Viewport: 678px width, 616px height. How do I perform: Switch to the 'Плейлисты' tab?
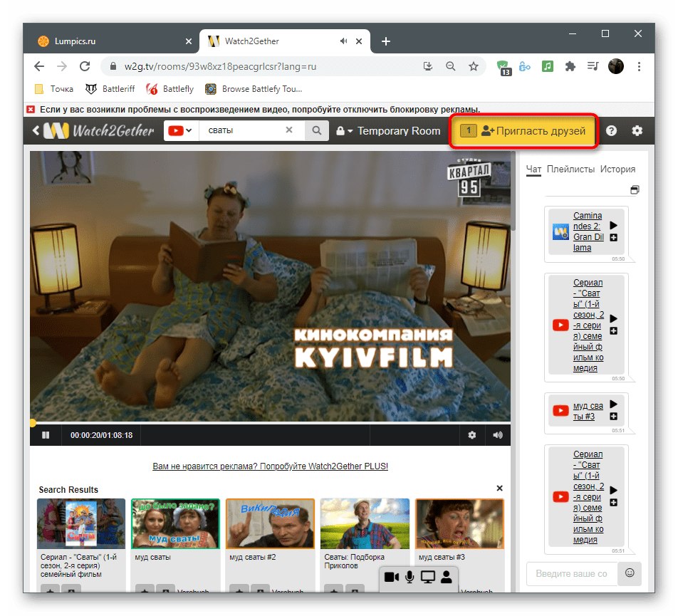point(570,169)
